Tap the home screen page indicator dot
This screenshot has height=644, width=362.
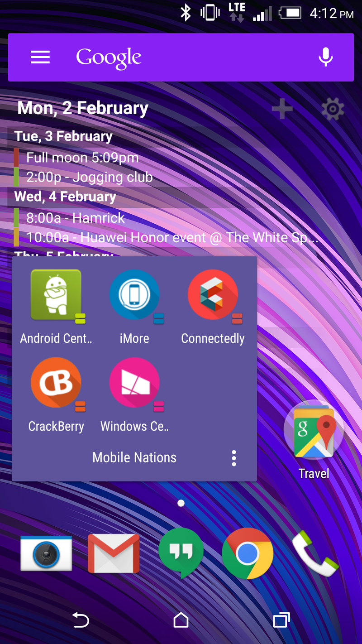coord(181,503)
